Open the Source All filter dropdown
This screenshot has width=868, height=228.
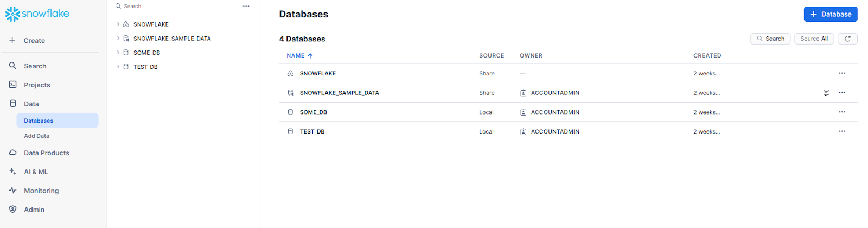click(814, 39)
